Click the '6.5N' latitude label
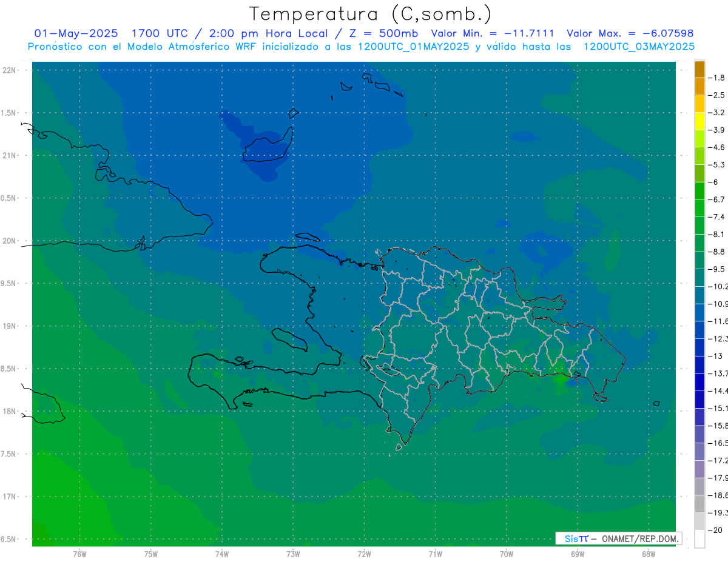 (x=9, y=540)
